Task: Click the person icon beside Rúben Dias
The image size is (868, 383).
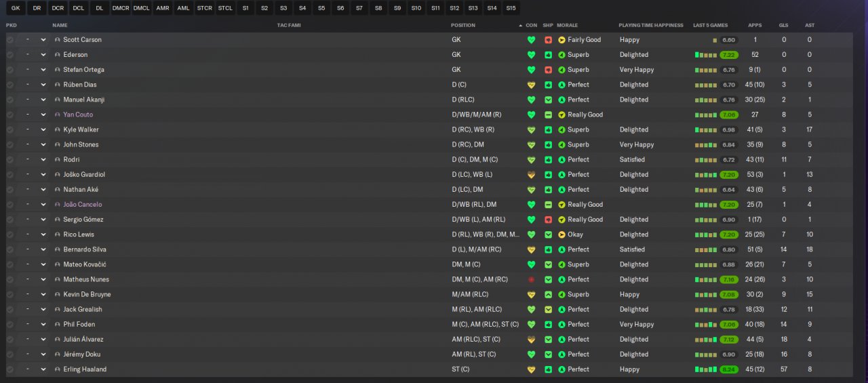Action: click(58, 85)
